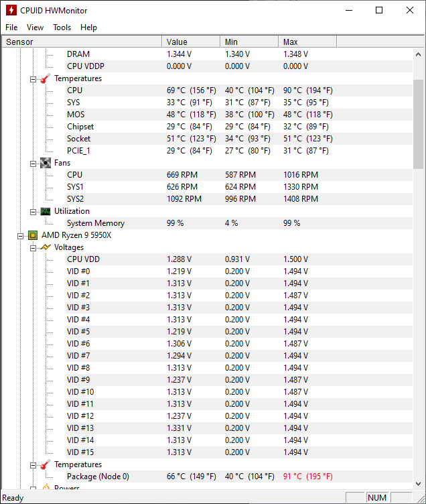This screenshot has height=504, width=426.
Task: Click the scrollbar down arrow
Action: 418,483
